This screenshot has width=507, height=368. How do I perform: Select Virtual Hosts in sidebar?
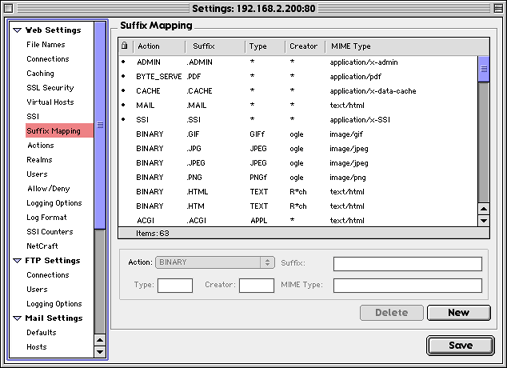50,102
